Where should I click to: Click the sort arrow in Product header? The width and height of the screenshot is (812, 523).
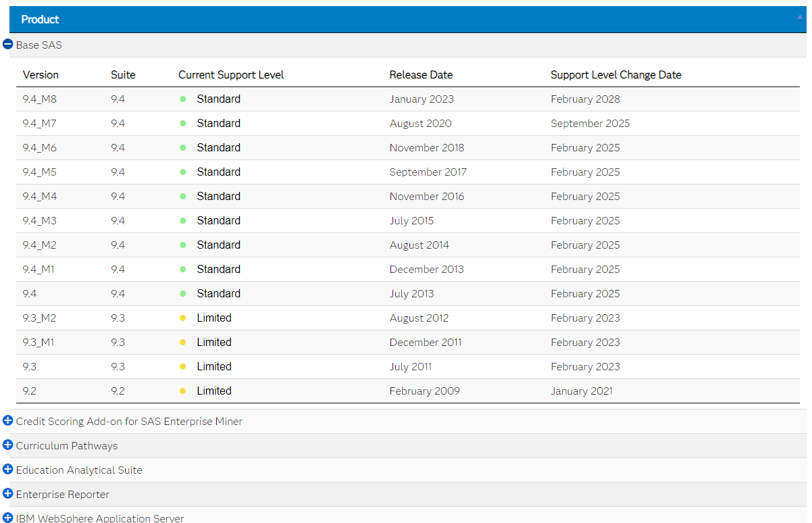pos(801,18)
